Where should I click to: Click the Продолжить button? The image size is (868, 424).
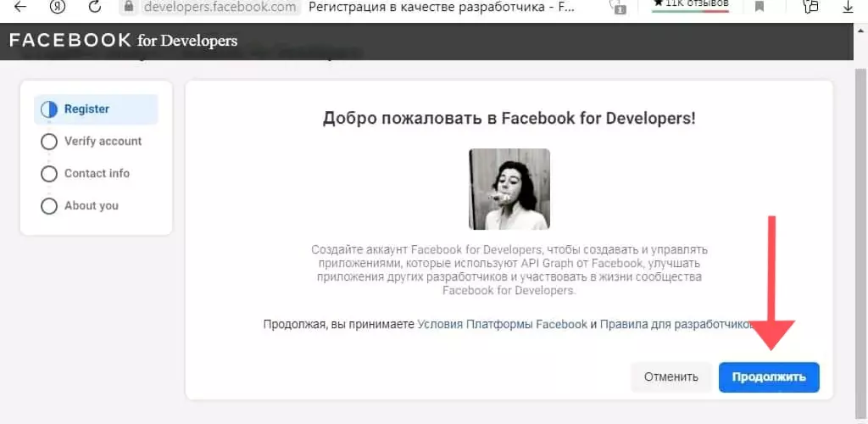[x=769, y=377]
